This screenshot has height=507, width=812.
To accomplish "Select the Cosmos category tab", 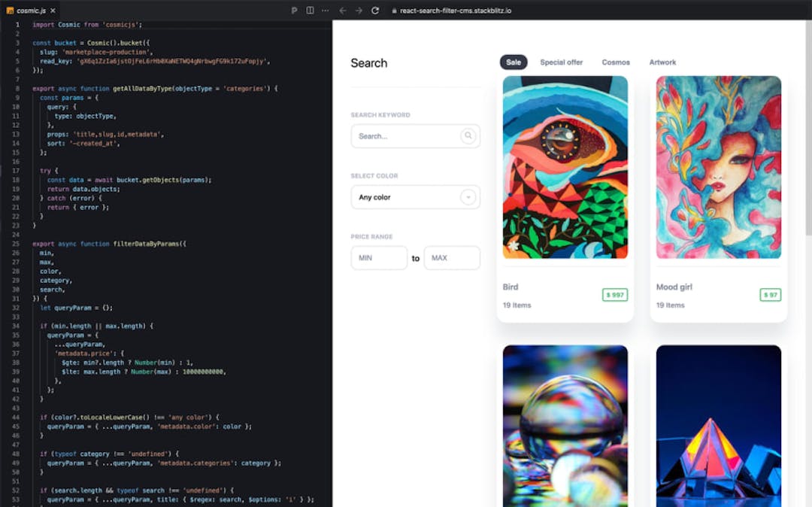I will coord(616,62).
